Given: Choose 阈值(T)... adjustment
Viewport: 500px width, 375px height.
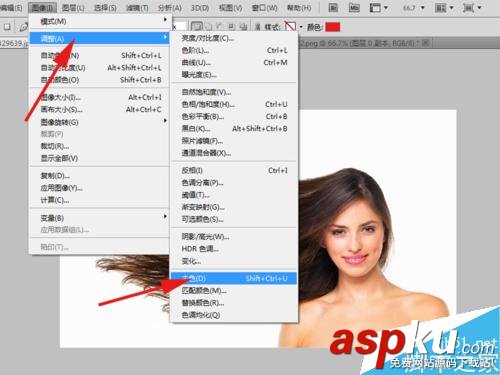Looking at the screenshot, I should click(x=233, y=195).
